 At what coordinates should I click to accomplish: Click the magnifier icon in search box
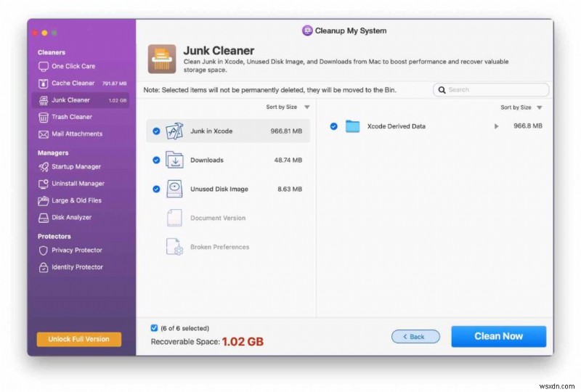[442, 90]
